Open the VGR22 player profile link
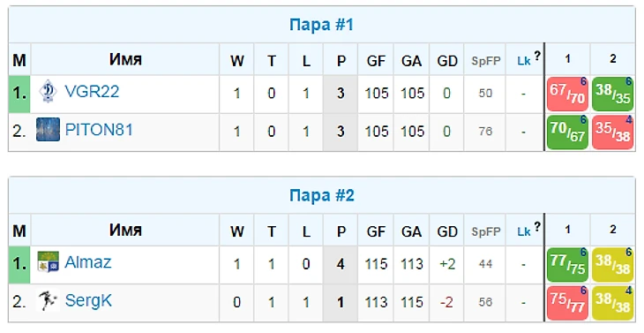The height and width of the screenshot is (333, 644). click(x=92, y=91)
